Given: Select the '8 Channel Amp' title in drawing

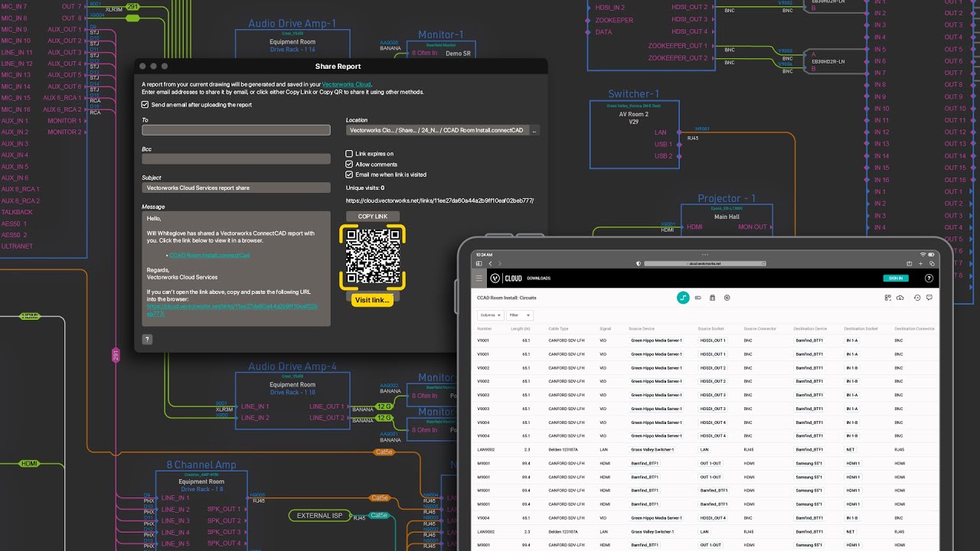Looking at the screenshot, I should [201, 465].
